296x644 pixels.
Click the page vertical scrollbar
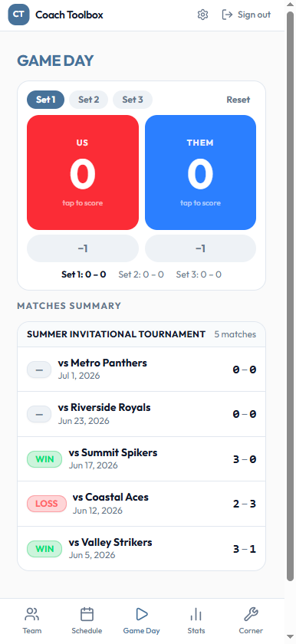[x=291, y=295]
